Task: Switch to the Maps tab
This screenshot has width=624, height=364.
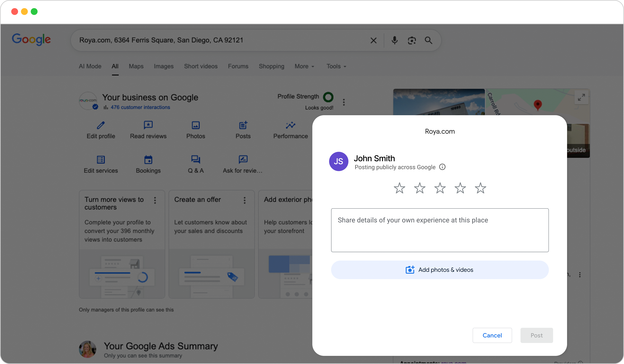Action: (x=136, y=66)
